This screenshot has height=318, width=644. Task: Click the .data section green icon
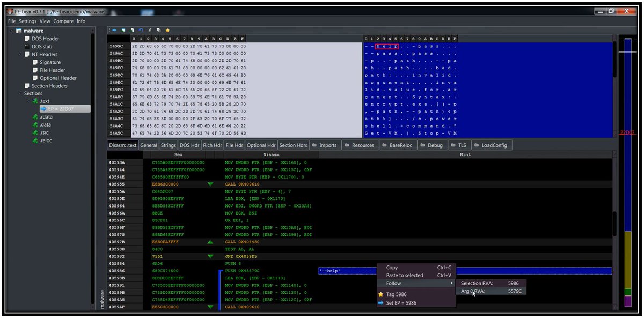tap(35, 125)
